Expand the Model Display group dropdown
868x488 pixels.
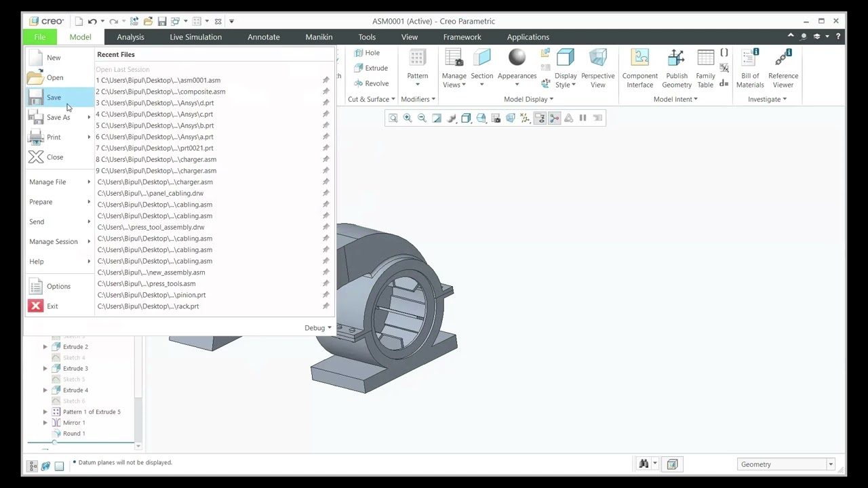pos(528,99)
